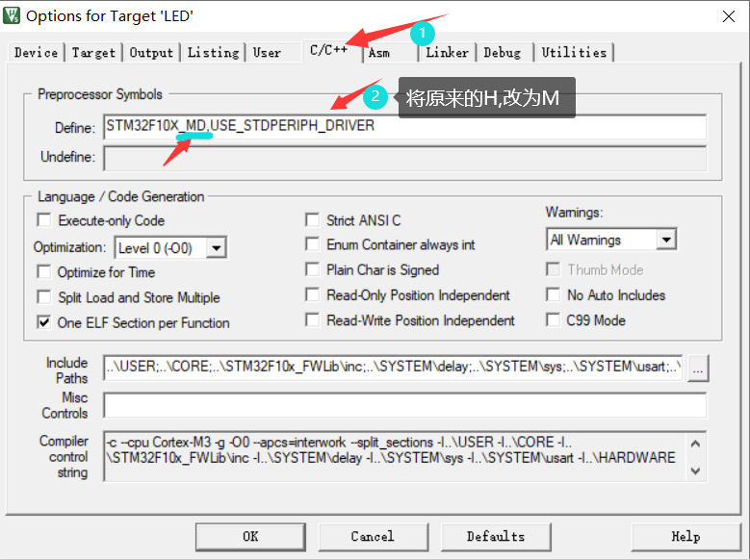Open the Output tab
This screenshot has height=560, width=750.
click(151, 52)
